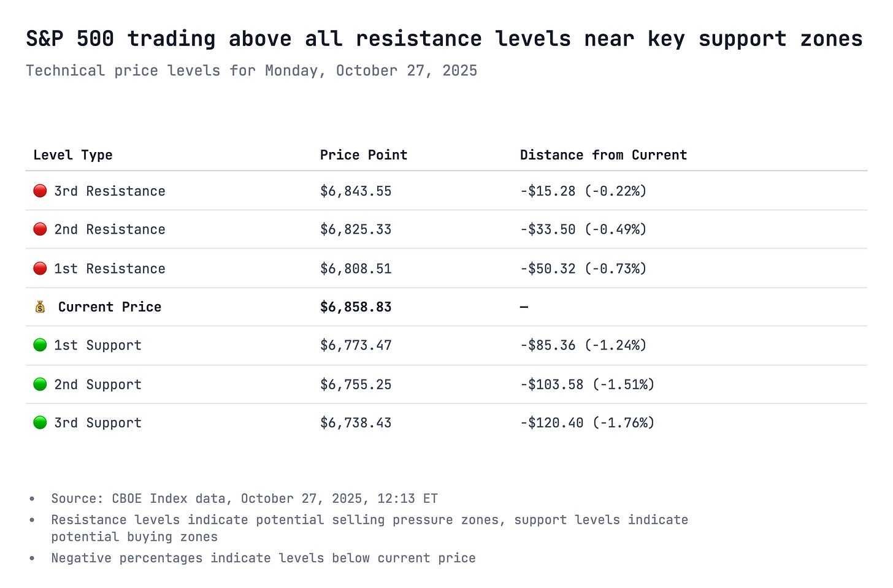Click the green circle beside 1st Support

click(40, 345)
